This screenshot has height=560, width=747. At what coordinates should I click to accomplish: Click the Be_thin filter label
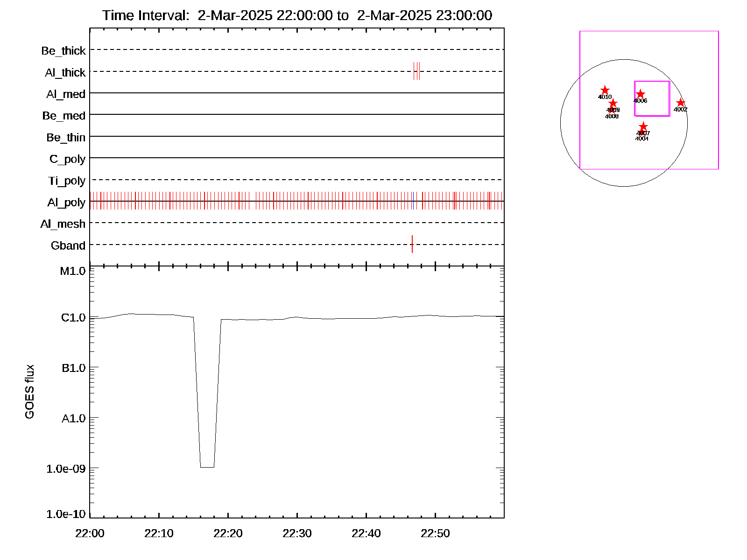(66, 137)
